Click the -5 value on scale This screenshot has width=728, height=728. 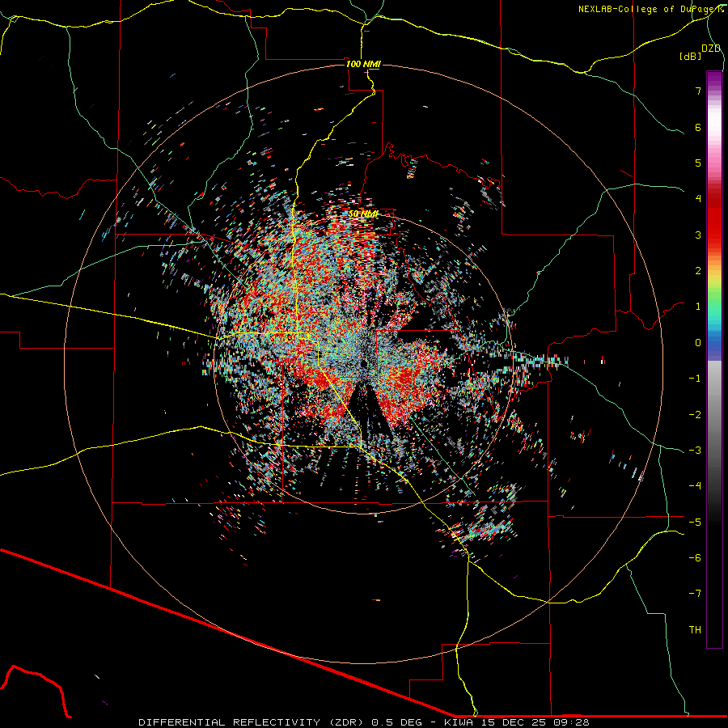pos(695,523)
